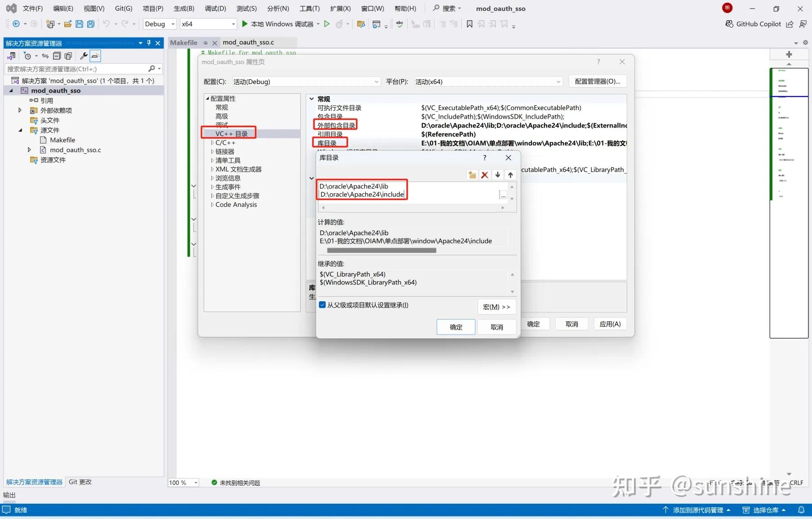Expand the 外部依赖项 tree node
This screenshot has width=812, height=519.
pyautogui.click(x=20, y=110)
